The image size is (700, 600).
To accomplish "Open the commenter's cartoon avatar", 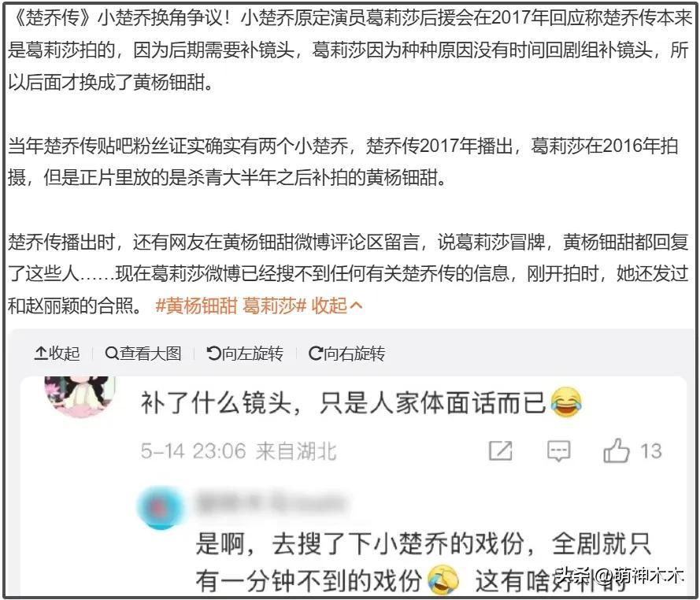I will (80, 395).
